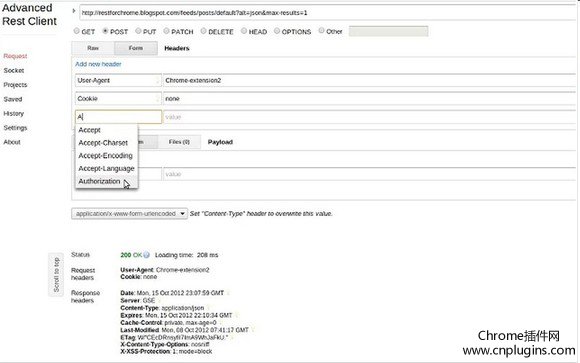Screen dimensions: 580x363
Task: Click the Content-Type response header text
Action: (162, 308)
